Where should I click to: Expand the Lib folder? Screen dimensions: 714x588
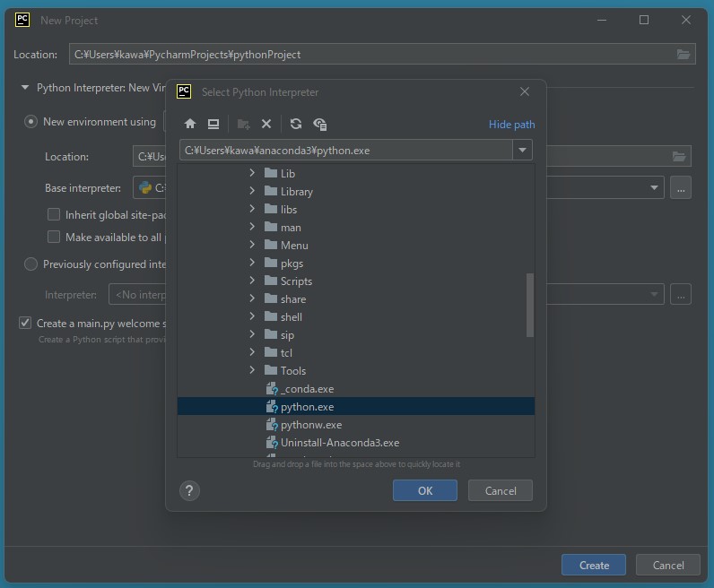tap(252, 173)
